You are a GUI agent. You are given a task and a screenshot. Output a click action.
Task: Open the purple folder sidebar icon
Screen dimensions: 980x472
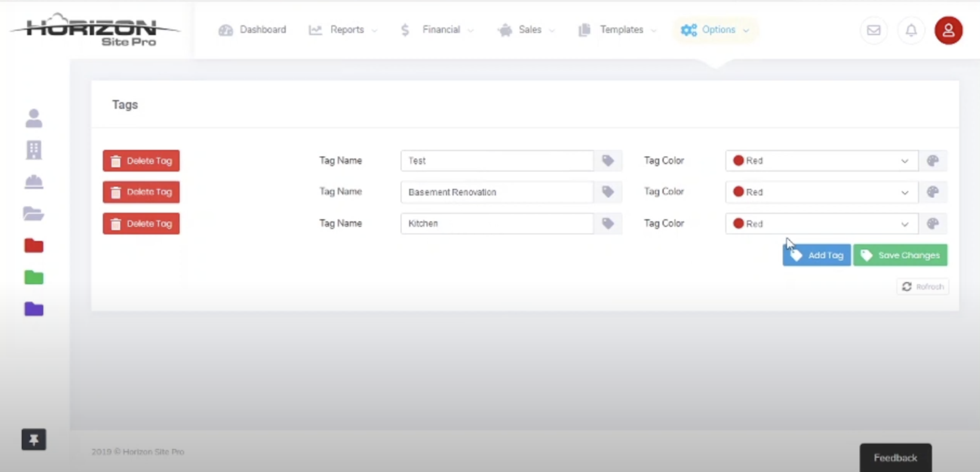coord(34,309)
